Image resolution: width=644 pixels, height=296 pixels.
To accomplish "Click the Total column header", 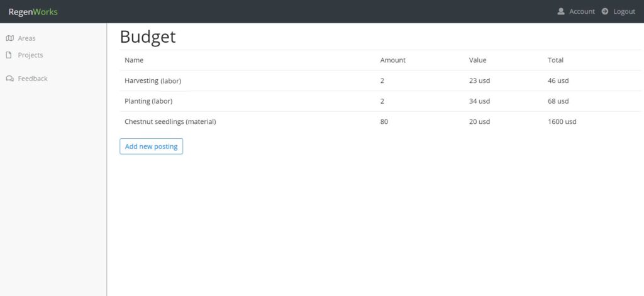I will point(556,60).
